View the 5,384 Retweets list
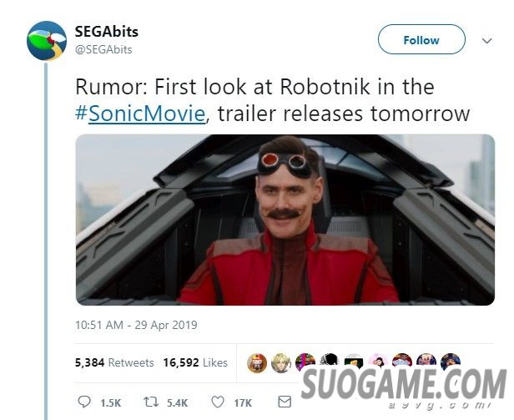This screenshot has width=514, height=420. point(114,362)
